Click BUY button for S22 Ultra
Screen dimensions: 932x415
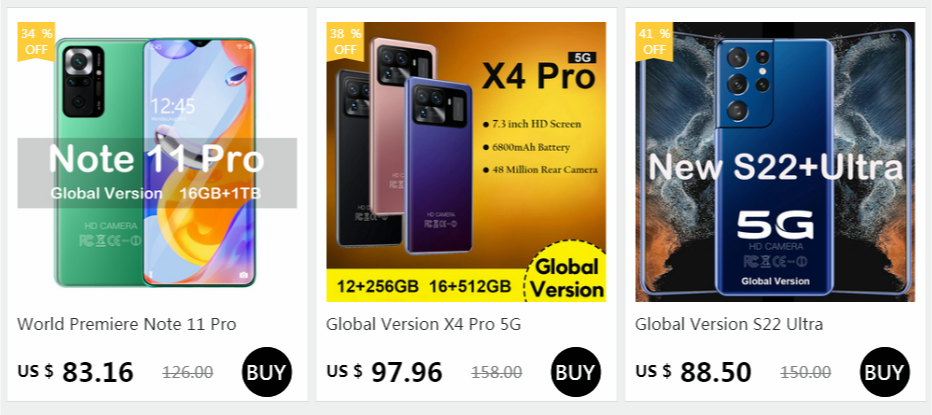point(884,373)
